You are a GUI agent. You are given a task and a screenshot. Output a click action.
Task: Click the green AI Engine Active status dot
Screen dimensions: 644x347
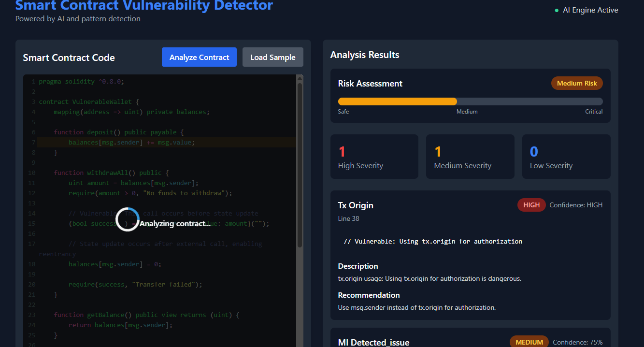(x=557, y=10)
